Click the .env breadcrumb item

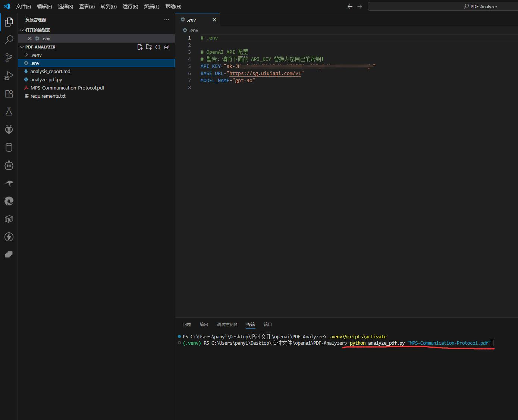pos(191,30)
